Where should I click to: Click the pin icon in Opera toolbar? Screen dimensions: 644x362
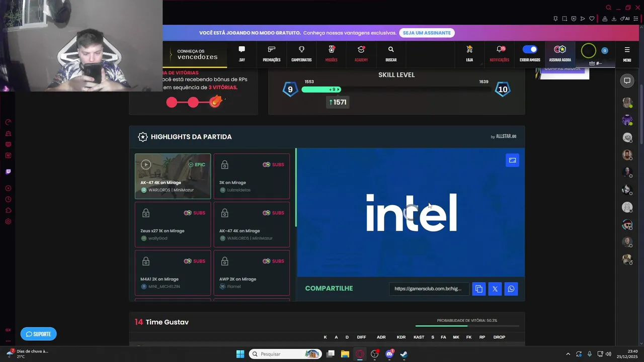(555, 19)
